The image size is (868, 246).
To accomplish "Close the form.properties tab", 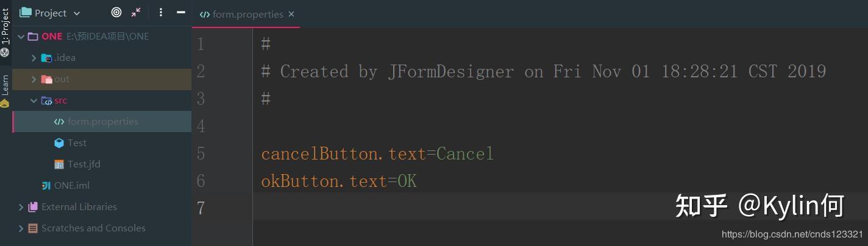I will (291, 14).
